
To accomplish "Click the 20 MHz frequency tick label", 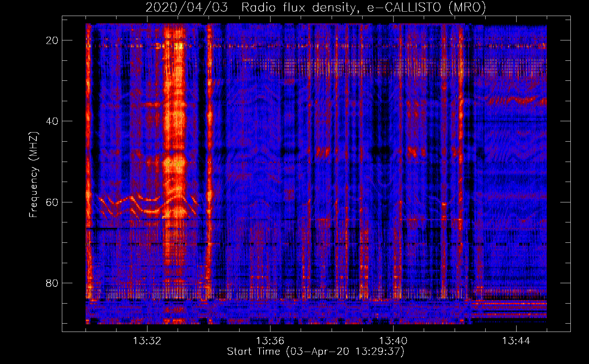I will pyautogui.click(x=52, y=40).
